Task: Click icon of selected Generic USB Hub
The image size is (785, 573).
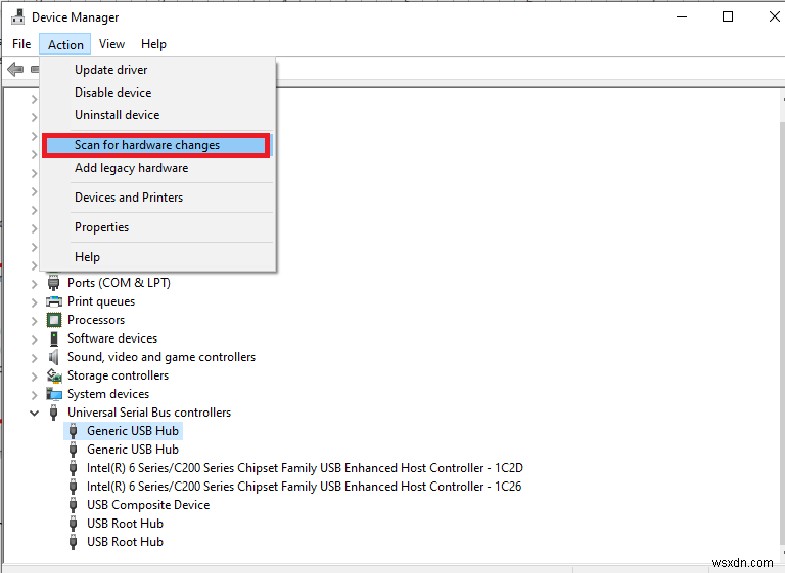Action: (x=74, y=431)
